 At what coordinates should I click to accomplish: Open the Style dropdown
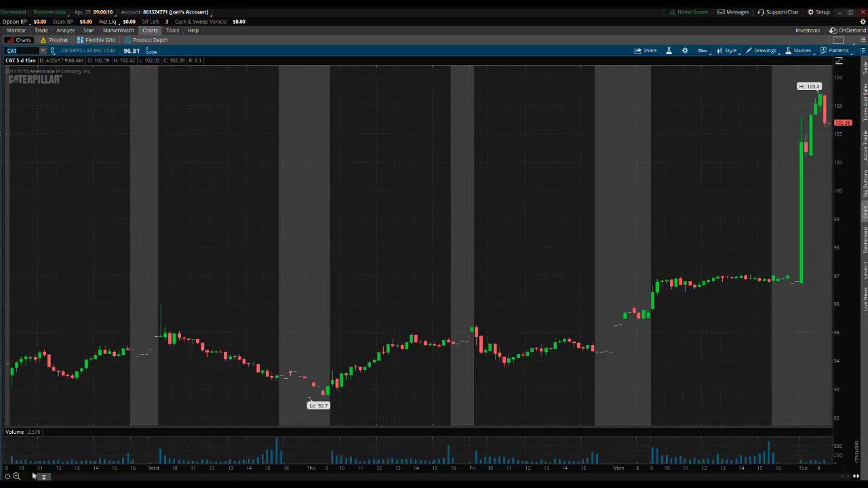point(727,51)
